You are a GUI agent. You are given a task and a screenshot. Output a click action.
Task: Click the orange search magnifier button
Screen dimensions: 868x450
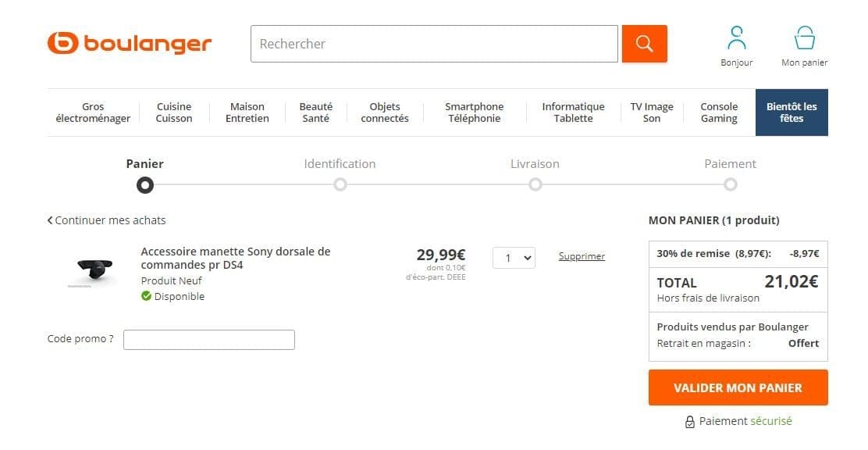[644, 43]
